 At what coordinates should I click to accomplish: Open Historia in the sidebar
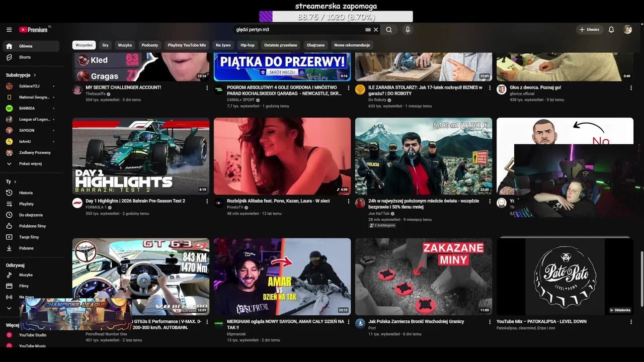point(32,193)
